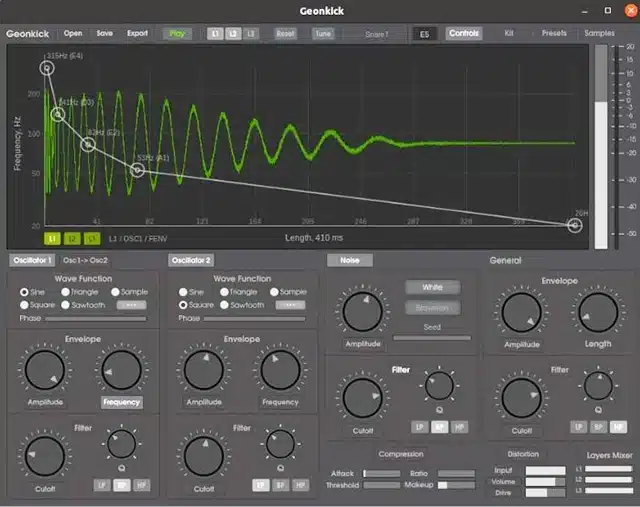Click Oscillator 2 sample browse button
This screenshot has height=507, width=640.
[290, 305]
